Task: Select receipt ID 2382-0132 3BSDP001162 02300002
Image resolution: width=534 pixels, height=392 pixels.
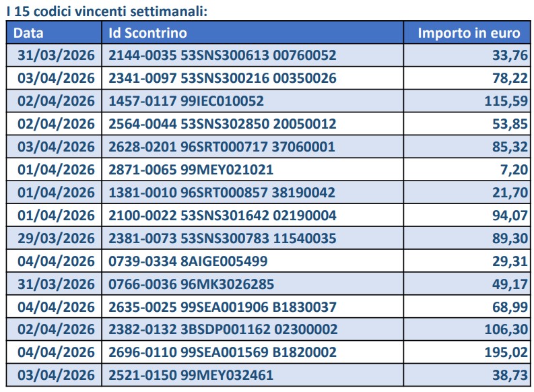Action: pyautogui.click(x=223, y=329)
